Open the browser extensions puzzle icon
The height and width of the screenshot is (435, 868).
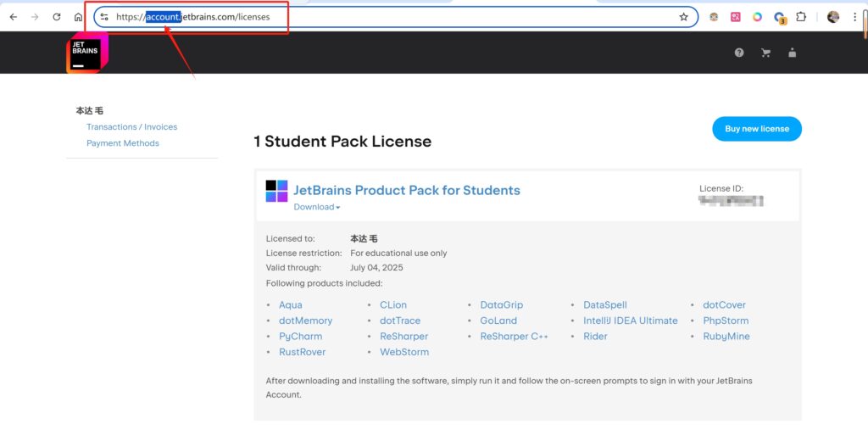point(800,17)
